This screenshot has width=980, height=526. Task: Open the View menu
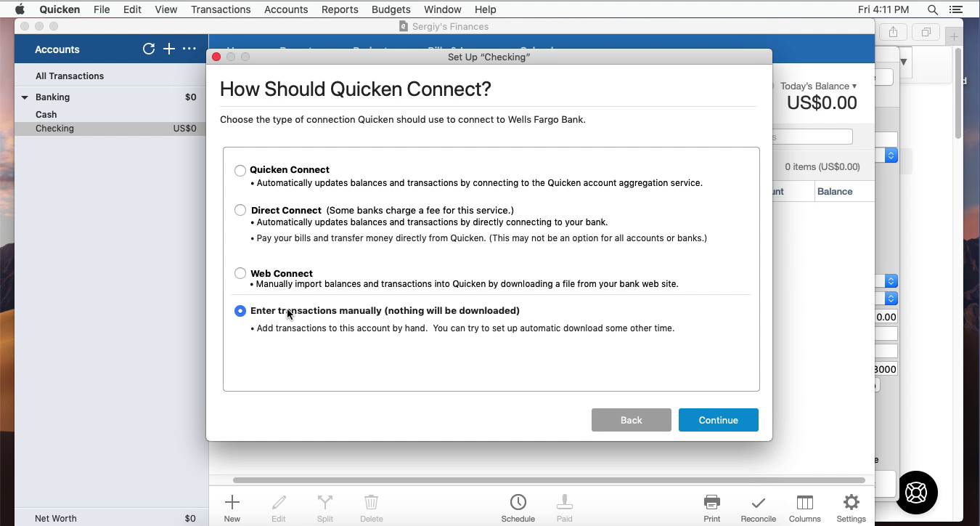(166, 9)
